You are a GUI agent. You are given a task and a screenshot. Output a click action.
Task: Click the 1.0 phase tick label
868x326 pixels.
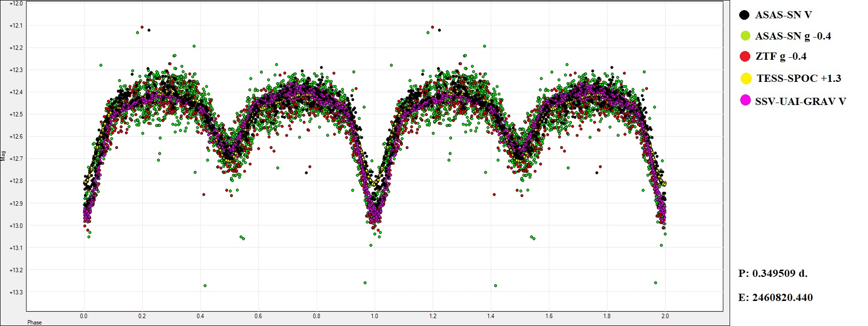(375, 316)
